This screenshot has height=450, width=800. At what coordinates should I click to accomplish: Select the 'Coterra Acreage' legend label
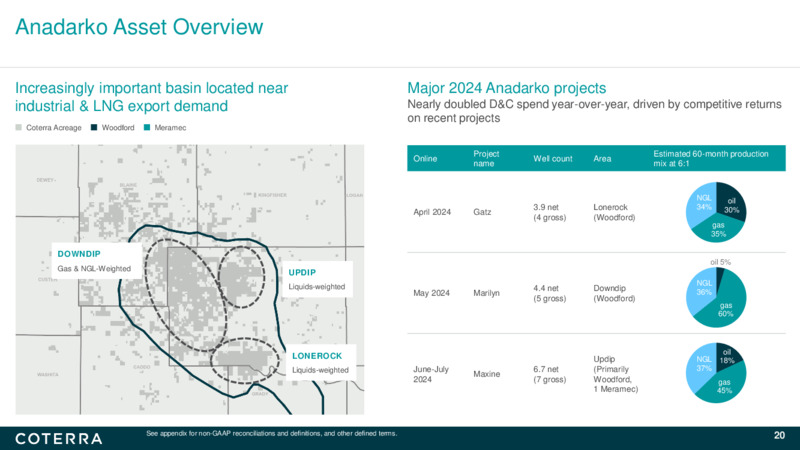54,128
